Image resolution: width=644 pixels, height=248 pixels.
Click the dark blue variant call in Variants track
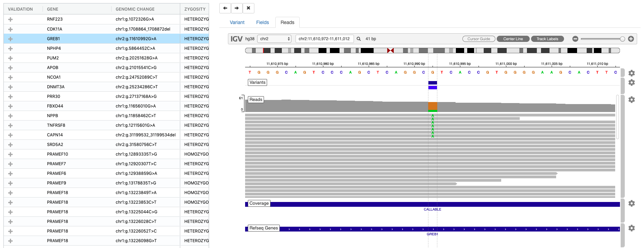pos(433,83)
